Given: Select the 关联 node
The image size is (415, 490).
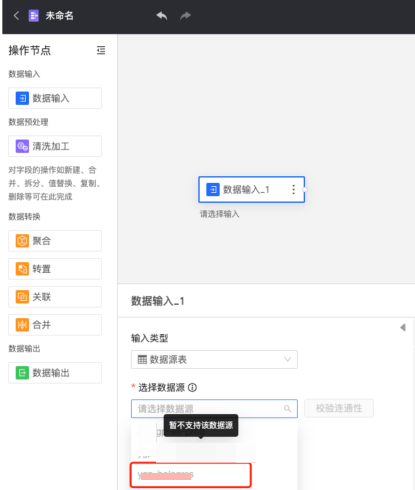Looking at the screenshot, I should [55, 297].
